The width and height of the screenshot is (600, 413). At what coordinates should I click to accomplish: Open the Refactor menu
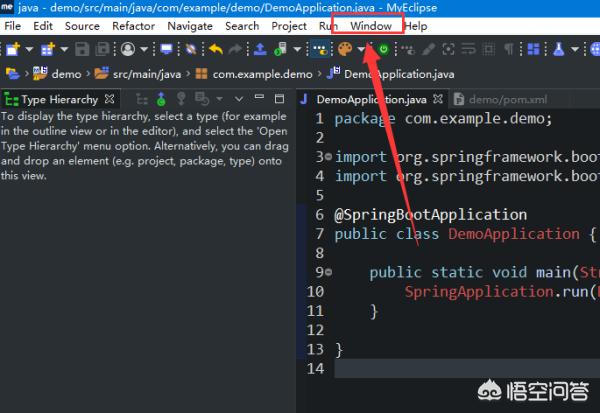tap(133, 25)
